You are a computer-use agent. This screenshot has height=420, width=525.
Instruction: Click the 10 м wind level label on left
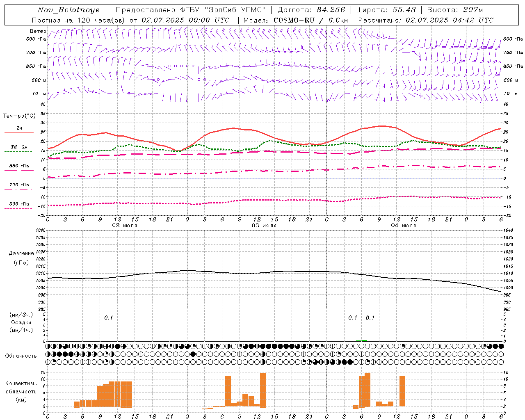pos(39,94)
